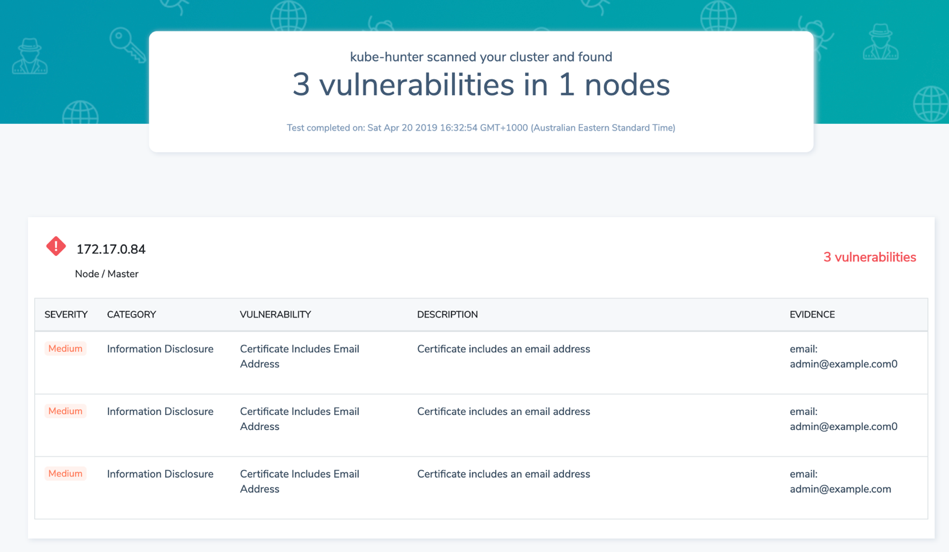Click the CATEGORY column header
949x552 pixels.
131,314
